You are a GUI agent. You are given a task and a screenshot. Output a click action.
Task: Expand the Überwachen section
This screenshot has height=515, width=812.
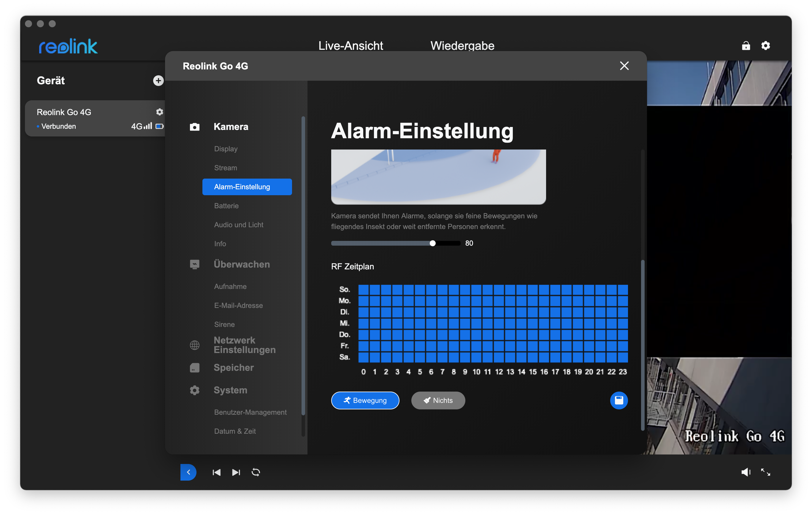point(242,264)
